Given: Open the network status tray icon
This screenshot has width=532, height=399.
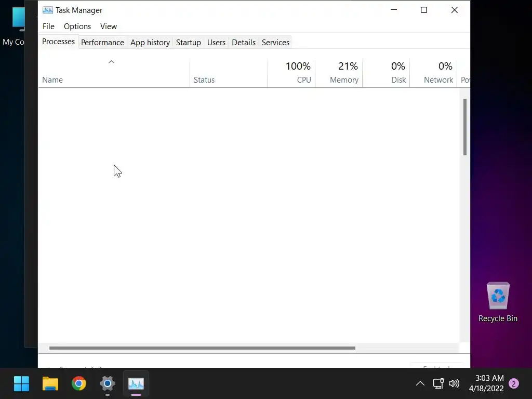Looking at the screenshot, I should click(x=438, y=384).
